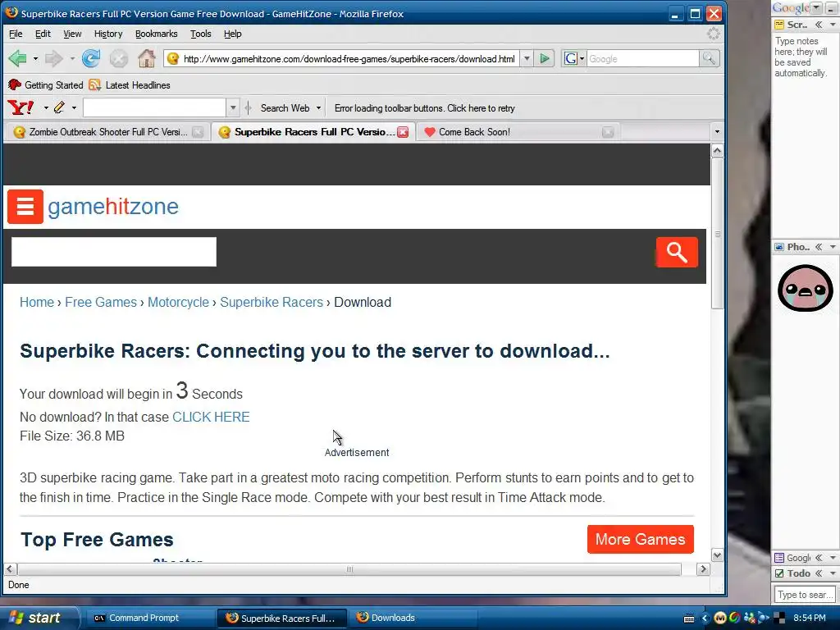Click the MEGA tray icon
Image resolution: width=840 pixels, height=630 pixels.
(x=720, y=618)
